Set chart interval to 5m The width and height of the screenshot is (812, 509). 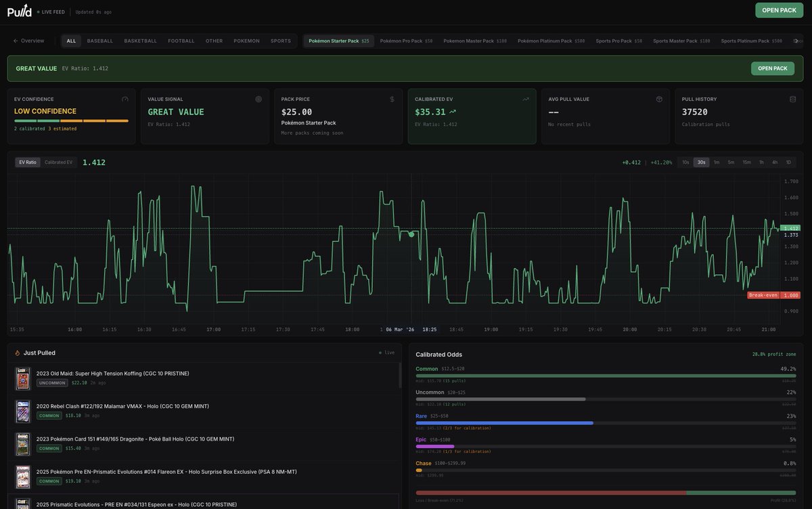coord(731,162)
